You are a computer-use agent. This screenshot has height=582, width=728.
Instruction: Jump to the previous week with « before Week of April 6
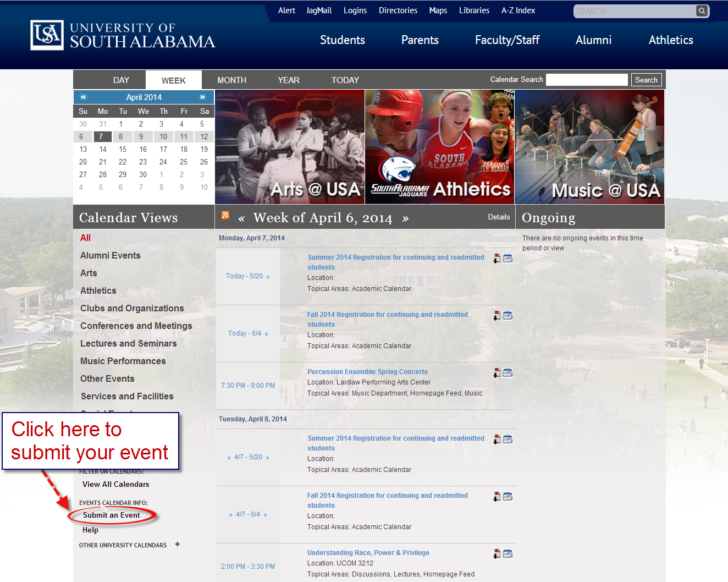[x=241, y=218]
